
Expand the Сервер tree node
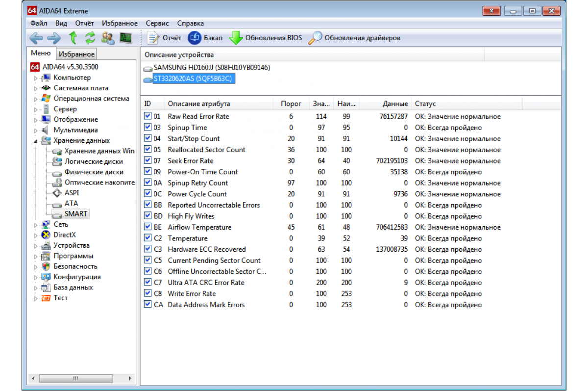tap(35, 109)
